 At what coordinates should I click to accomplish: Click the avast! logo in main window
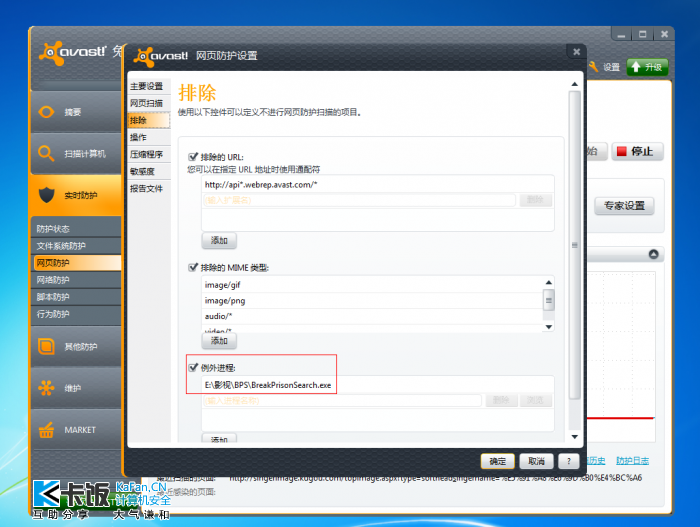72,52
